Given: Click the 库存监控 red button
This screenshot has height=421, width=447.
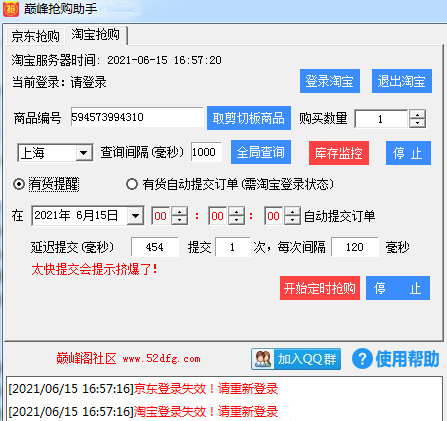Looking at the screenshot, I should click(339, 153).
